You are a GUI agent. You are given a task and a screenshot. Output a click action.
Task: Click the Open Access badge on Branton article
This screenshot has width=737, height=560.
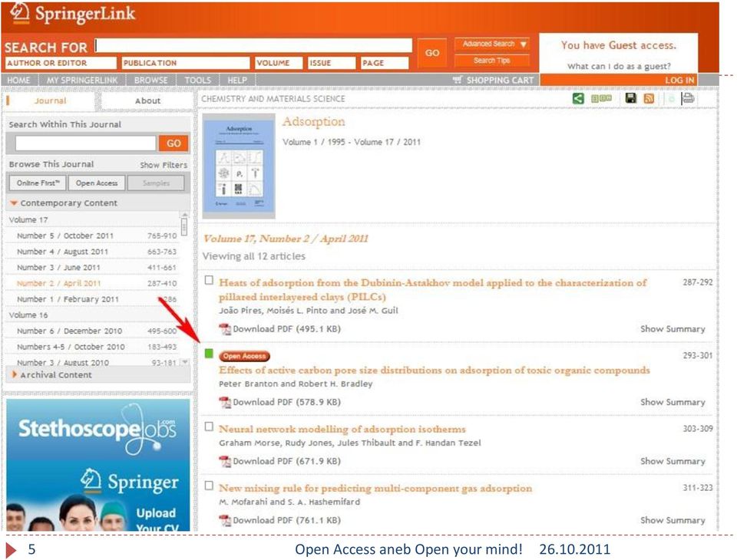(244, 356)
